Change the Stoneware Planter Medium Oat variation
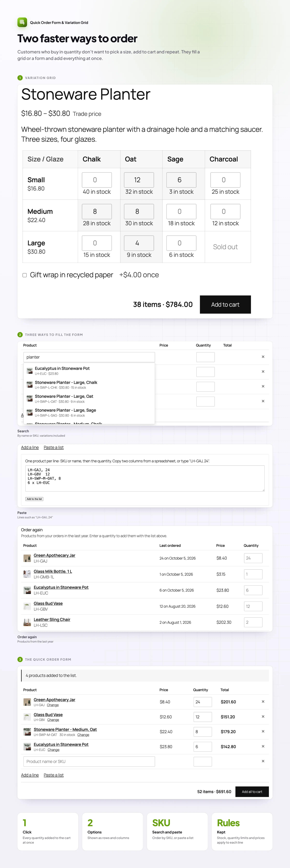This screenshot has width=290, height=868. pyautogui.click(x=83, y=735)
